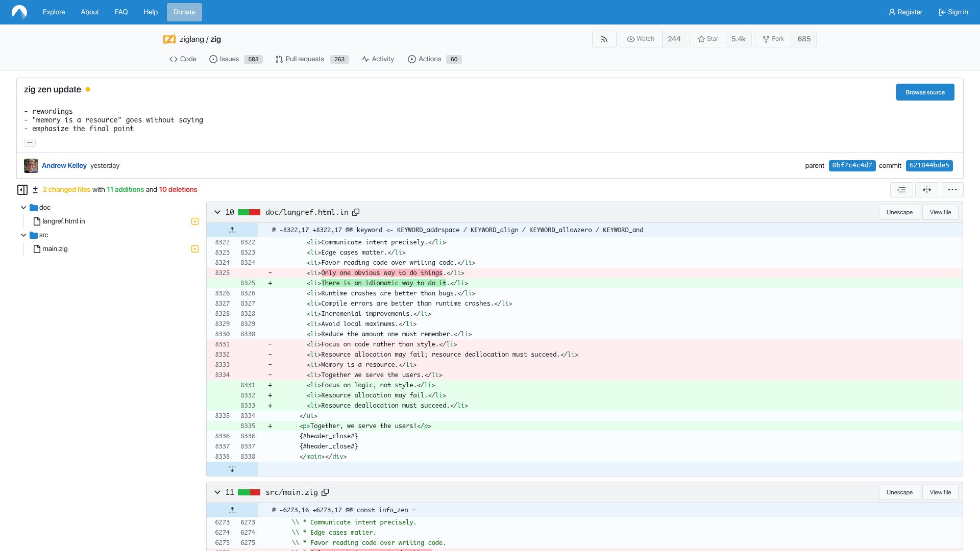Click the Watch button
Viewport: 980px width, 551px height.
[x=641, y=39]
